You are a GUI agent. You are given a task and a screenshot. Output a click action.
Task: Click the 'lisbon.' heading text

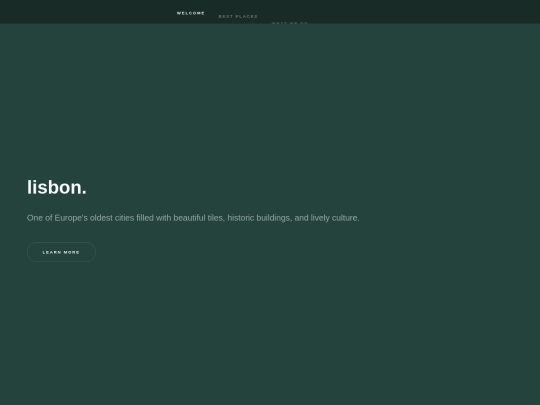click(57, 187)
